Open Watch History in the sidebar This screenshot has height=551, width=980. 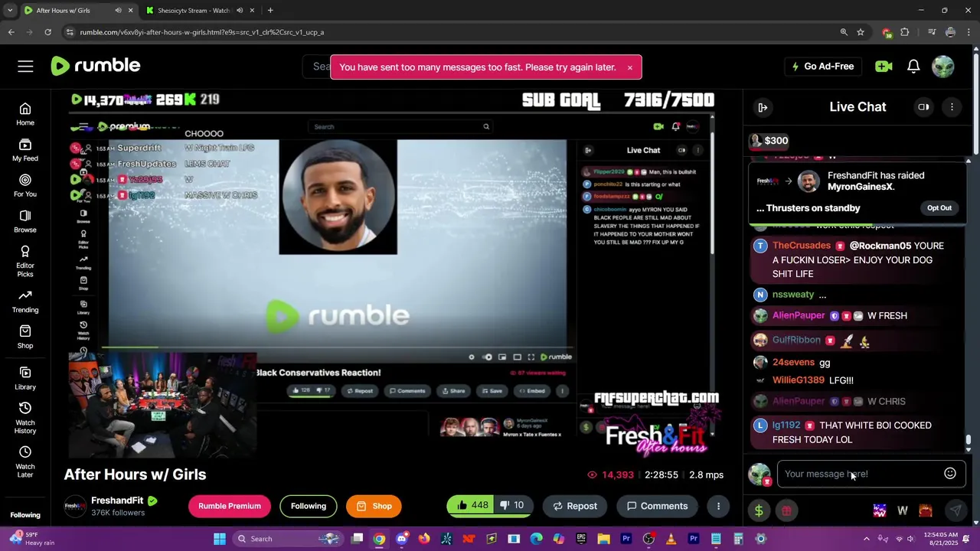[x=25, y=418]
